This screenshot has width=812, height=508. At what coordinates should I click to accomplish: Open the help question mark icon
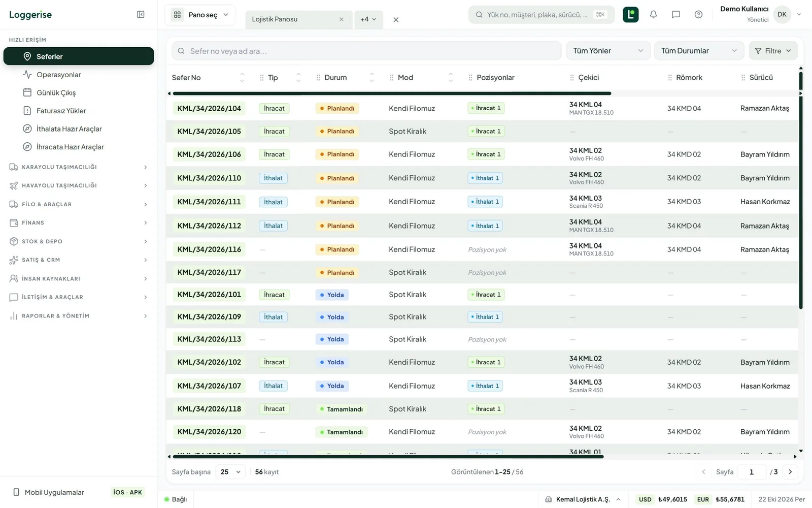pos(698,15)
